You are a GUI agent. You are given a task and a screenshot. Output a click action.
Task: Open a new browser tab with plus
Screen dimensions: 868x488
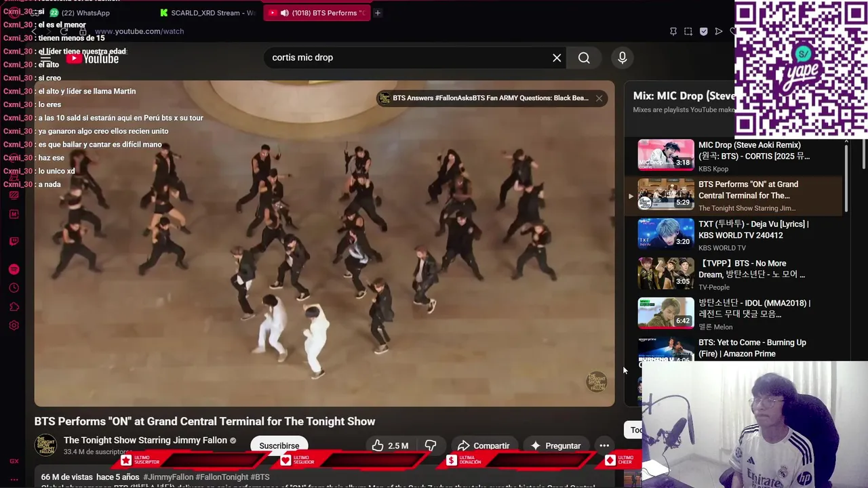pyautogui.click(x=378, y=13)
